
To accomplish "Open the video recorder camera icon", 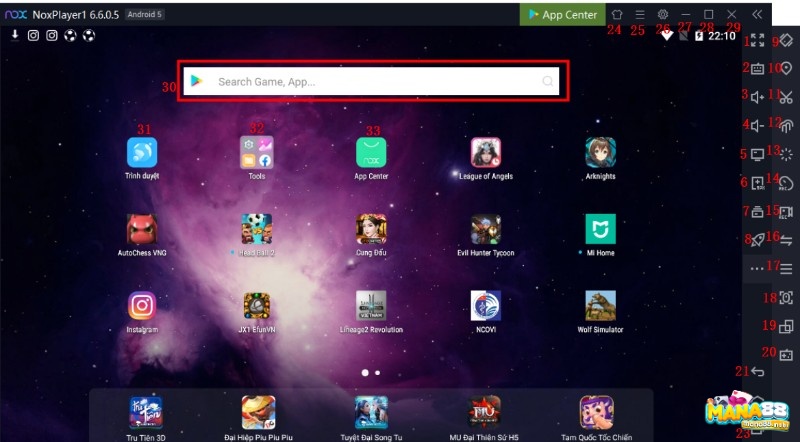I will tap(786, 212).
